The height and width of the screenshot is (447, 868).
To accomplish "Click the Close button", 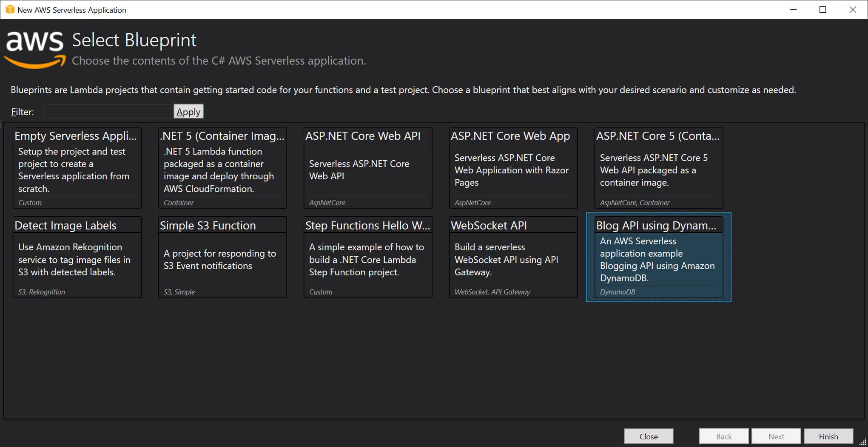I will (649, 436).
